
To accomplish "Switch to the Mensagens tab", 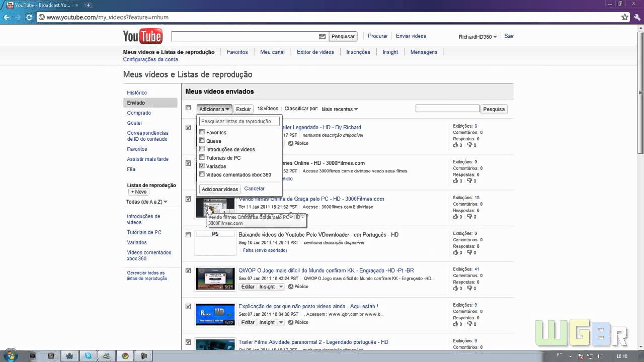I will pos(424,52).
